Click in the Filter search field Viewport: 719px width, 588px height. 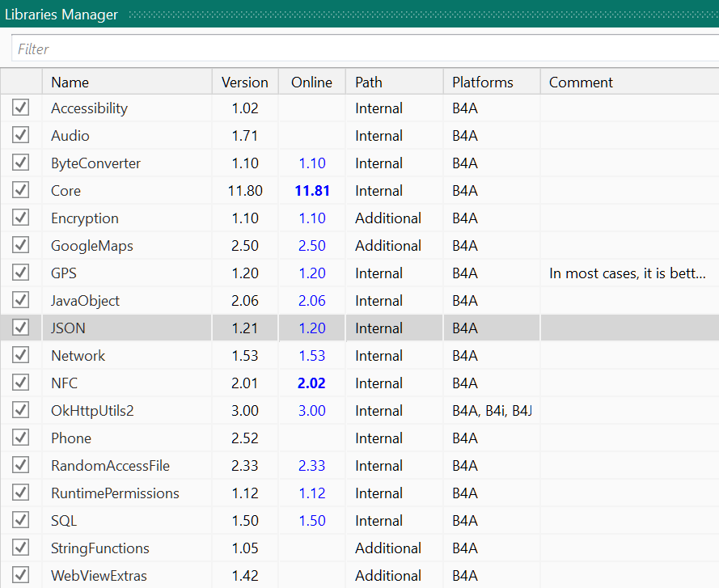coord(364,49)
